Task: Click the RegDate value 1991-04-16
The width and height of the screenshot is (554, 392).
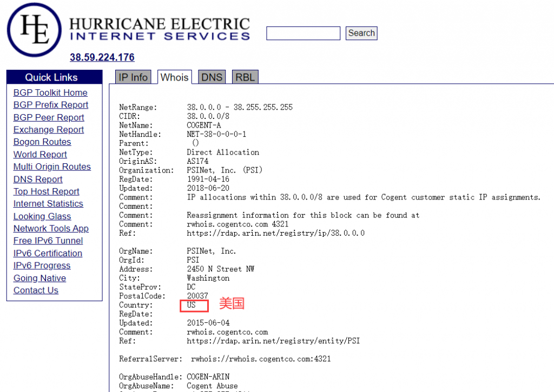Action: 208,179
